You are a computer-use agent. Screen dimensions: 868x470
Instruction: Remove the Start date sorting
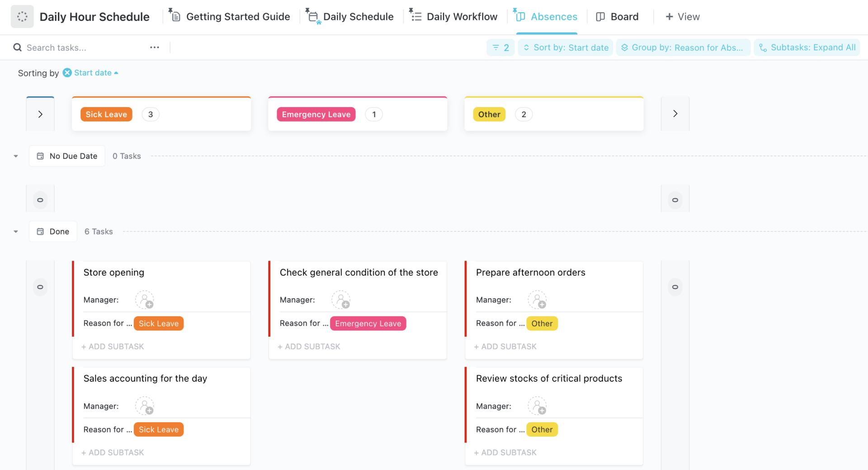pos(67,73)
